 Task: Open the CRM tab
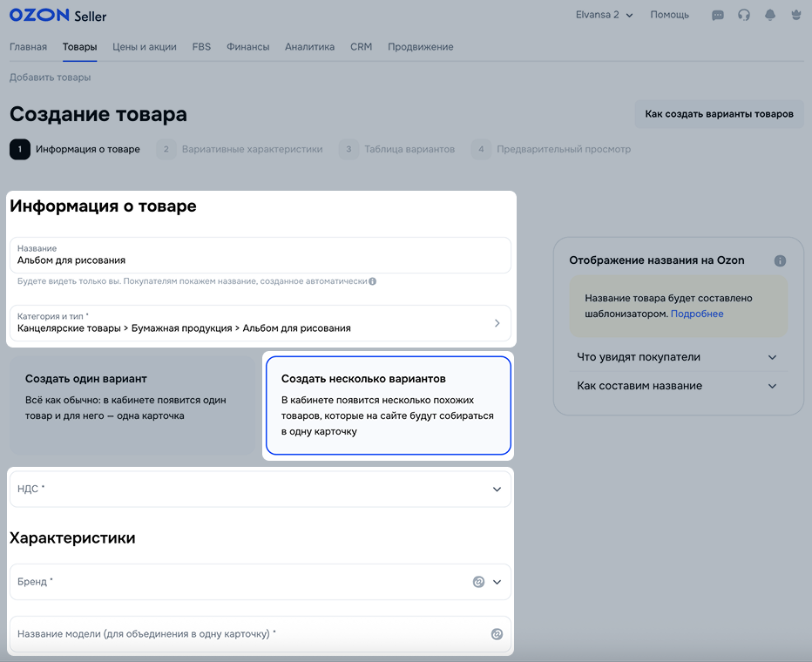[361, 46]
